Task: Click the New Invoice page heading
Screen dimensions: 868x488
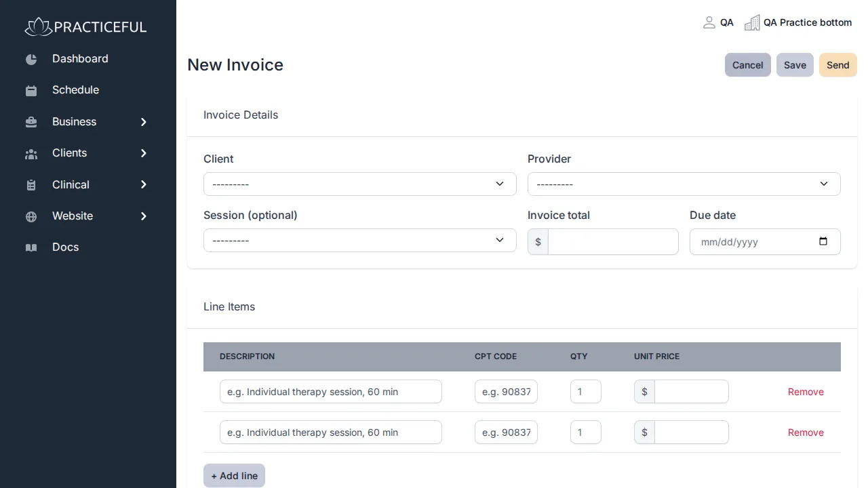Action: point(235,65)
